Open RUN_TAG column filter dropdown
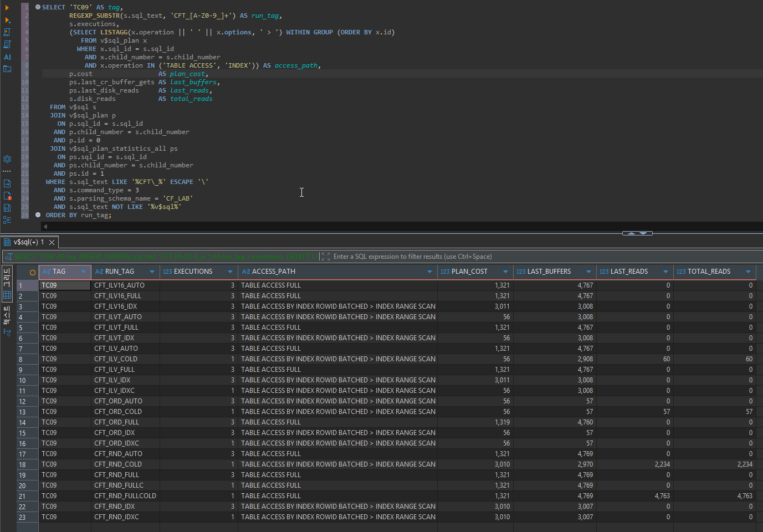Viewport: 763px width, 532px height. coord(152,272)
